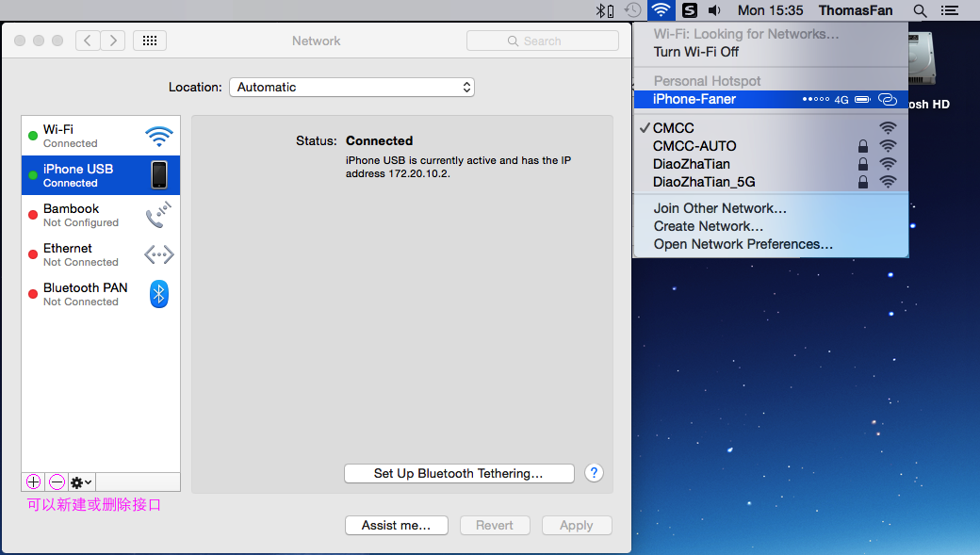Viewport: 980px width, 555px height.
Task: Click the Ethernet arrows icon
Action: pyautogui.click(x=158, y=254)
